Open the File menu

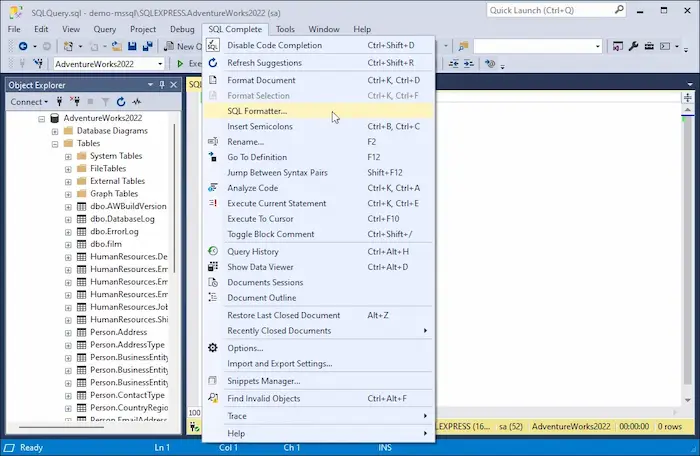coord(14,29)
